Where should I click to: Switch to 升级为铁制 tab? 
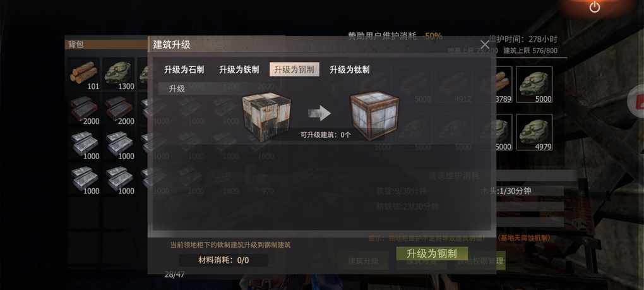[x=239, y=69]
